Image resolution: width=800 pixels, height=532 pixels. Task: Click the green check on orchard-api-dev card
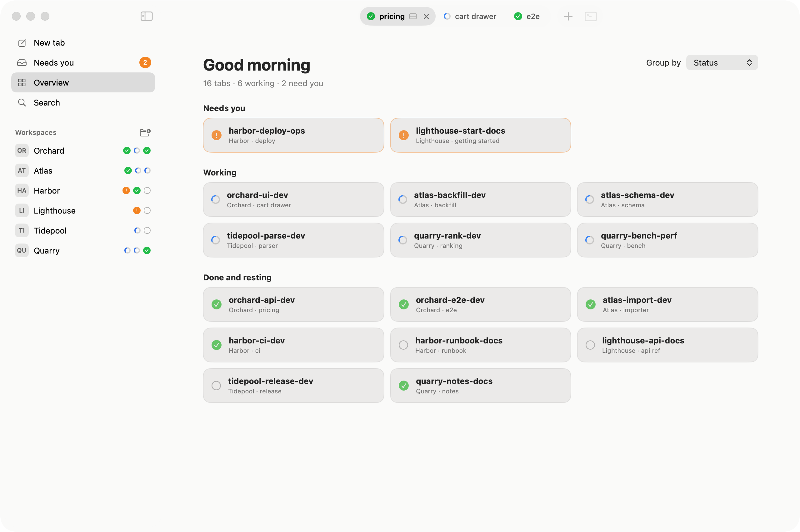coord(216,304)
